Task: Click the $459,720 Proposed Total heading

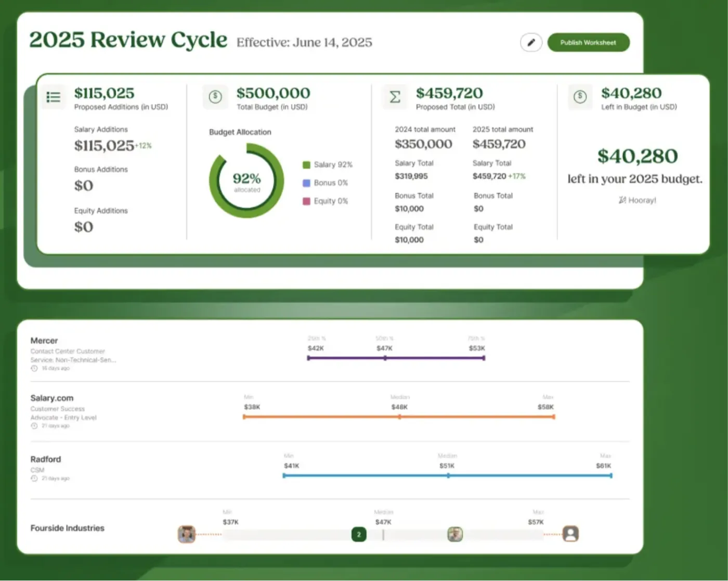Action: pyautogui.click(x=449, y=93)
